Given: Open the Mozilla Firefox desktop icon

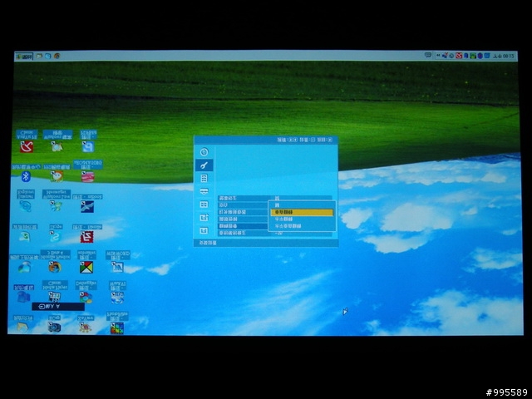Looking at the screenshot, I should tap(55, 267).
